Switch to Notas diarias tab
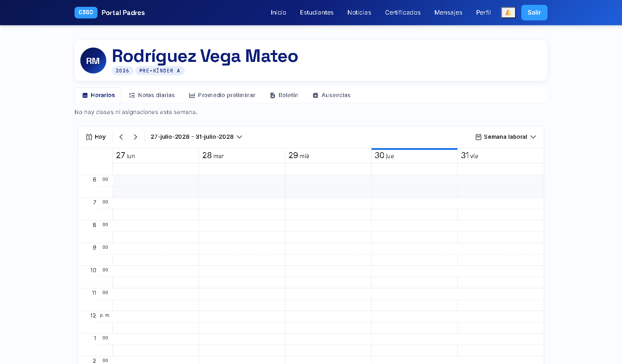Viewport: 622px width, 364px height. [x=152, y=95]
